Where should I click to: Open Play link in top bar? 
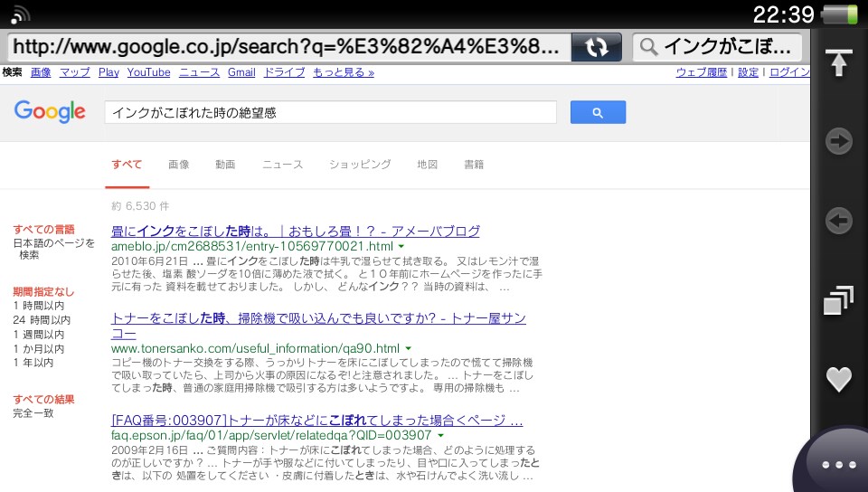(x=108, y=72)
